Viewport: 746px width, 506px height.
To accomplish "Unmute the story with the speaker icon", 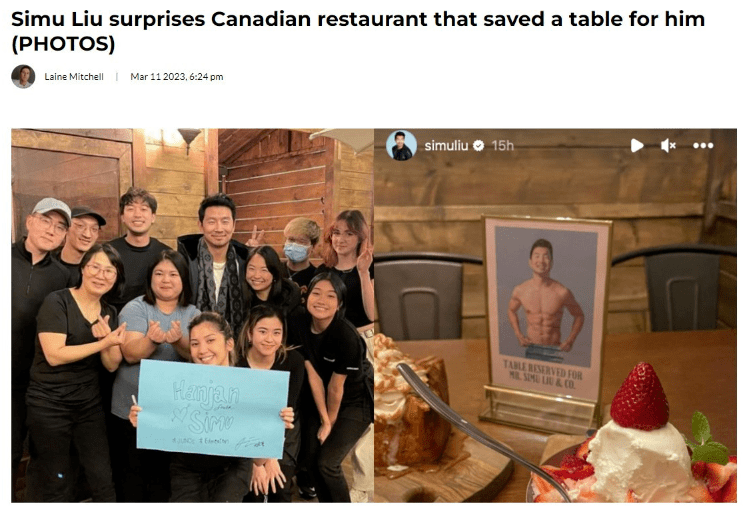I will click(668, 146).
